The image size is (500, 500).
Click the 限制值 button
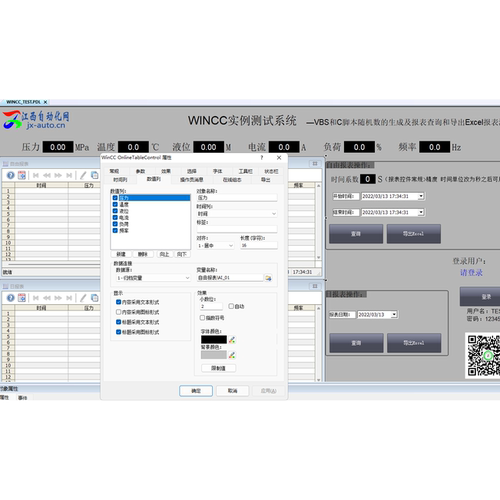(x=219, y=368)
